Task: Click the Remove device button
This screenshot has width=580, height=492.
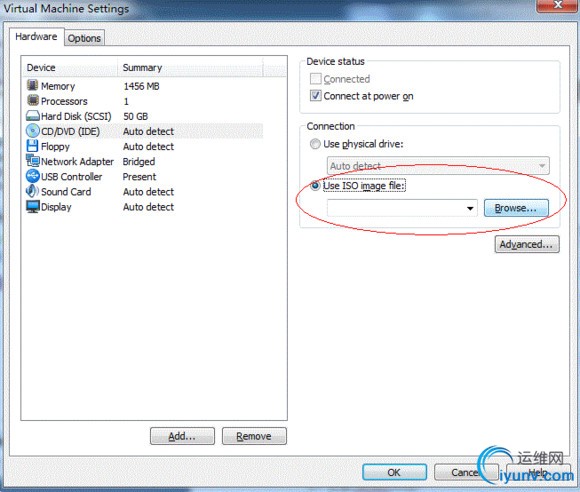Action: pos(254,436)
